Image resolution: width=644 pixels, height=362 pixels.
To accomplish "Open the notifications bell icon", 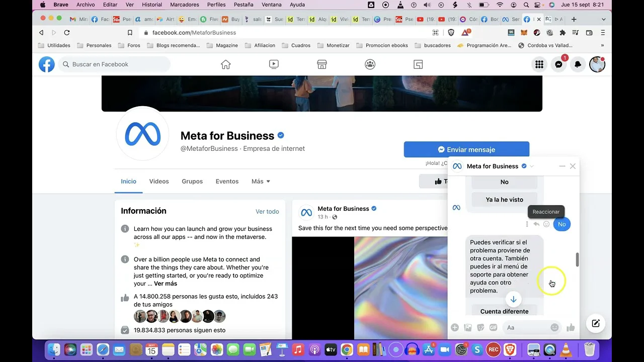I will point(578,64).
